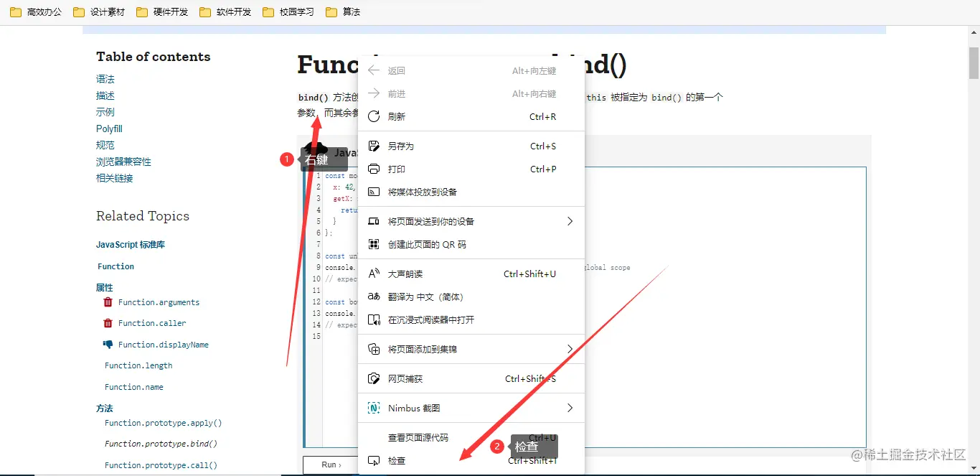Click the immersive reader icon
Viewport: 980px width, 476px height.
(373, 319)
